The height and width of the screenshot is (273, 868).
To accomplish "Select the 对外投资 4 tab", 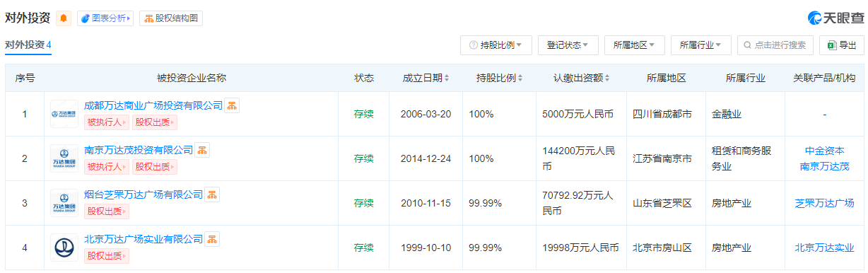I will click(x=28, y=45).
